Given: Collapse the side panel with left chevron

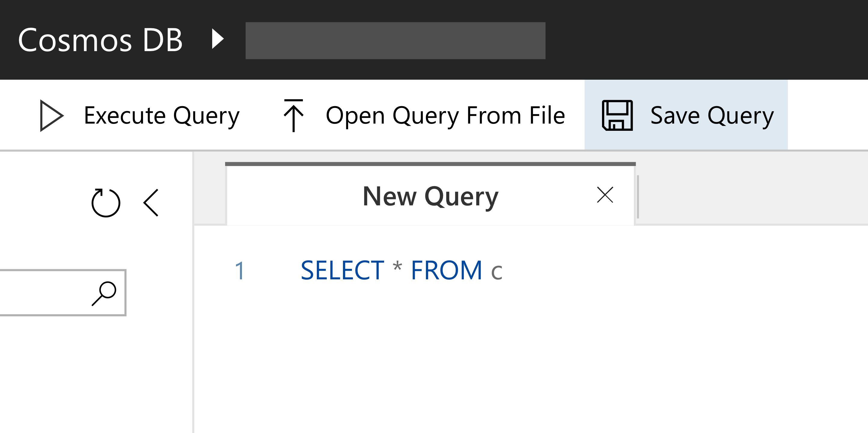Looking at the screenshot, I should pos(151,203).
